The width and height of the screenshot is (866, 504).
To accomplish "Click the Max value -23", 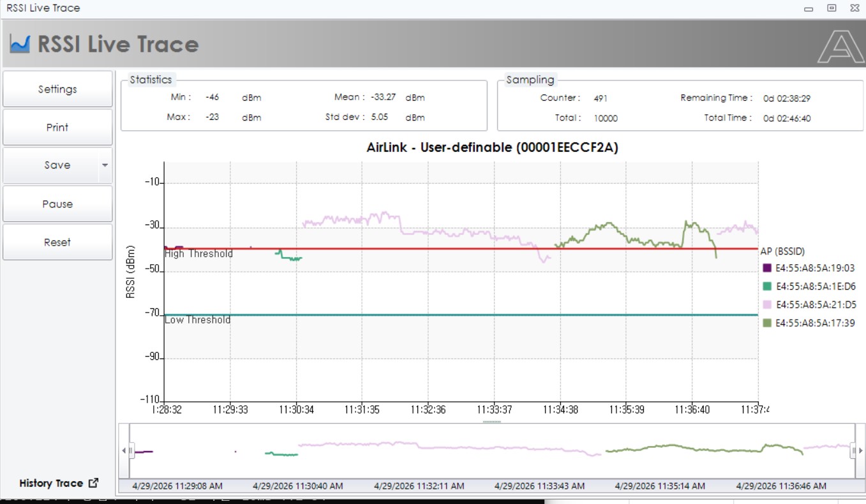I will coord(213,117).
